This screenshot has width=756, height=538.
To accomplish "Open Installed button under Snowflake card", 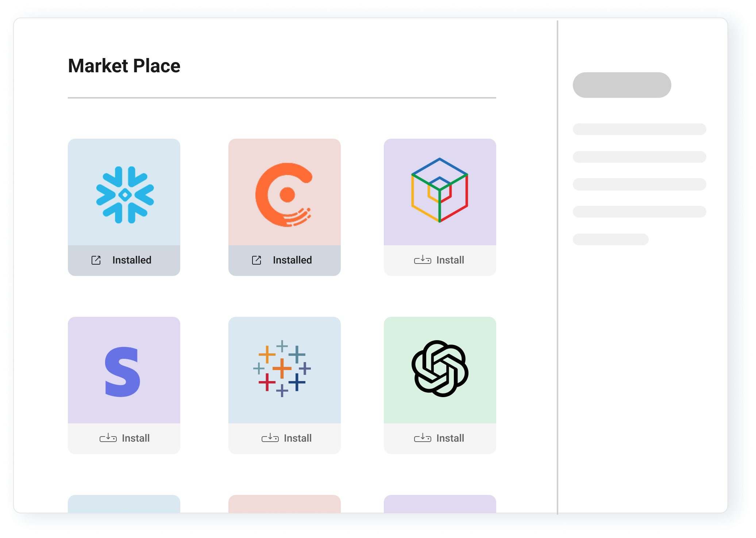I will (124, 260).
